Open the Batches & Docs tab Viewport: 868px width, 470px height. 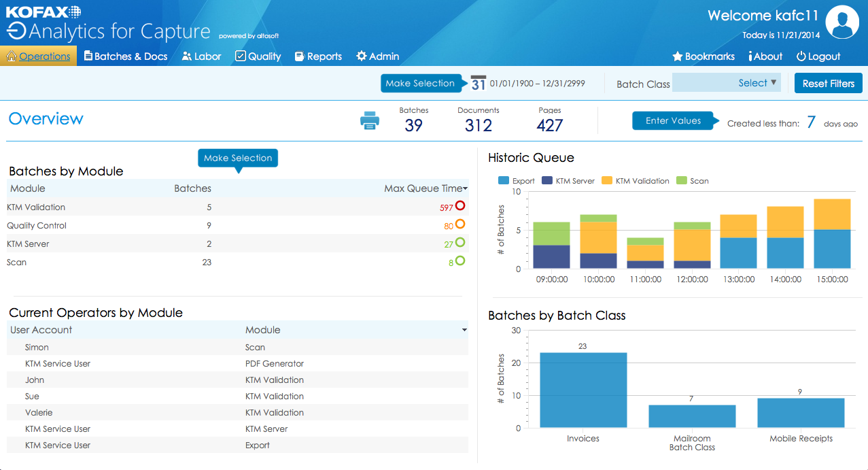tap(126, 56)
